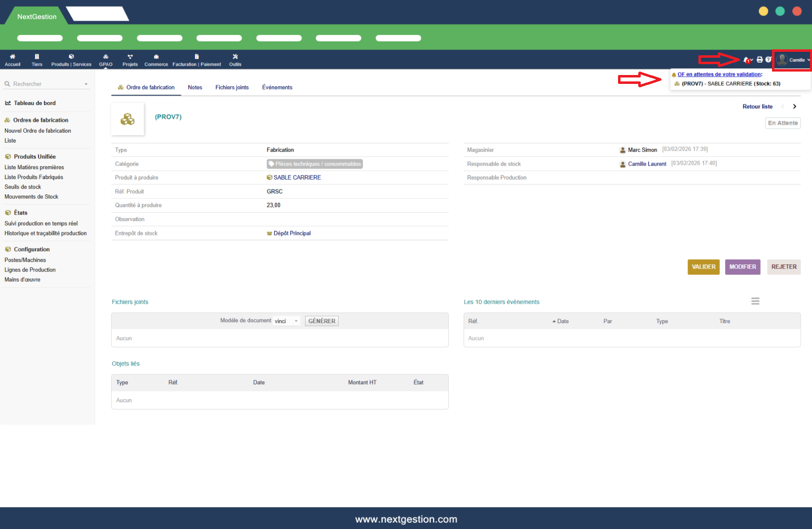This screenshot has width=812, height=529.
Task: Switch to the Notes tab
Action: (x=195, y=87)
